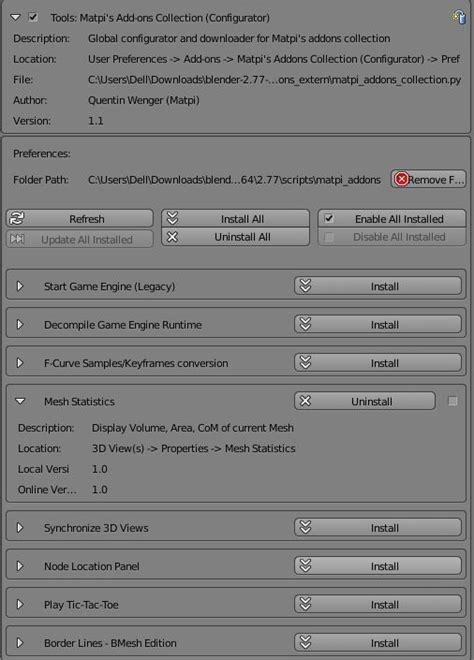Image resolution: width=474 pixels, height=660 pixels.
Task: Click the Global configurator description text
Action: point(239,38)
